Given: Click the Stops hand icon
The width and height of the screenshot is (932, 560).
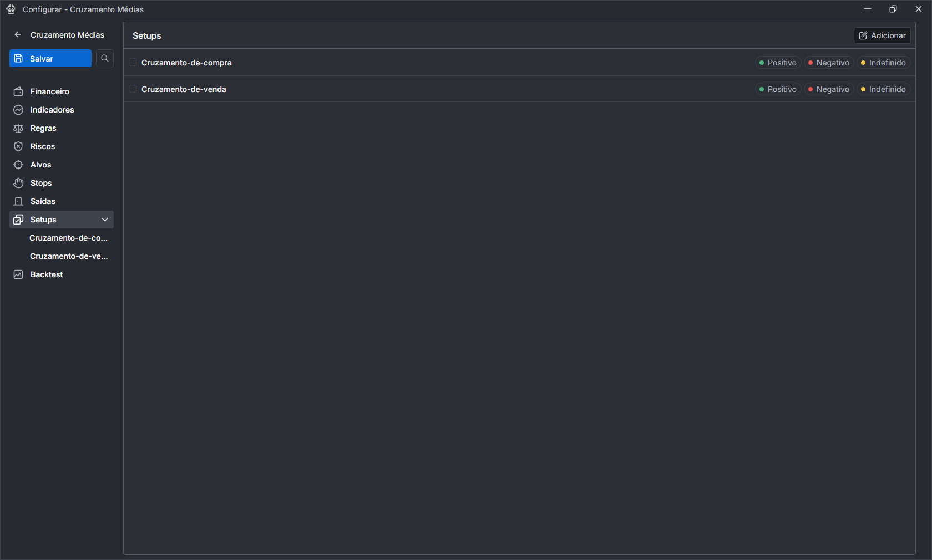Looking at the screenshot, I should [19, 183].
